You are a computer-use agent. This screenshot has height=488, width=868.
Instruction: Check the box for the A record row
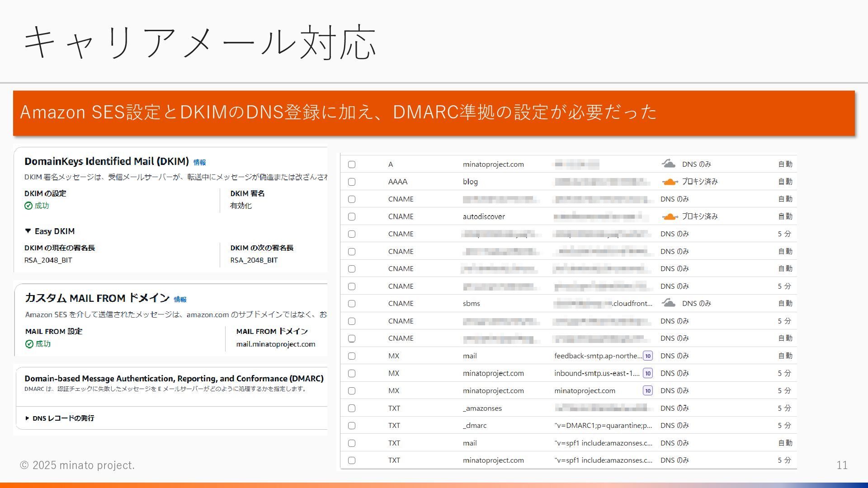(x=352, y=164)
